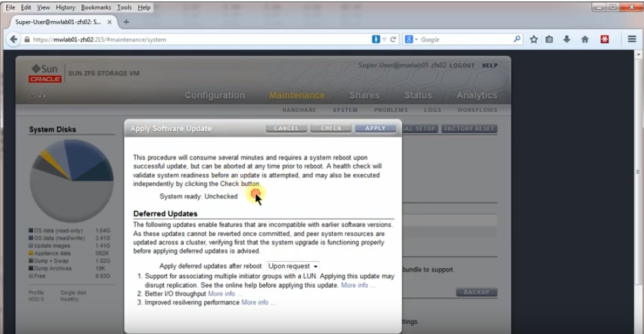Open a new browser tab
The width and height of the screenshot is (644, 334).
click(x=126, y=22)
